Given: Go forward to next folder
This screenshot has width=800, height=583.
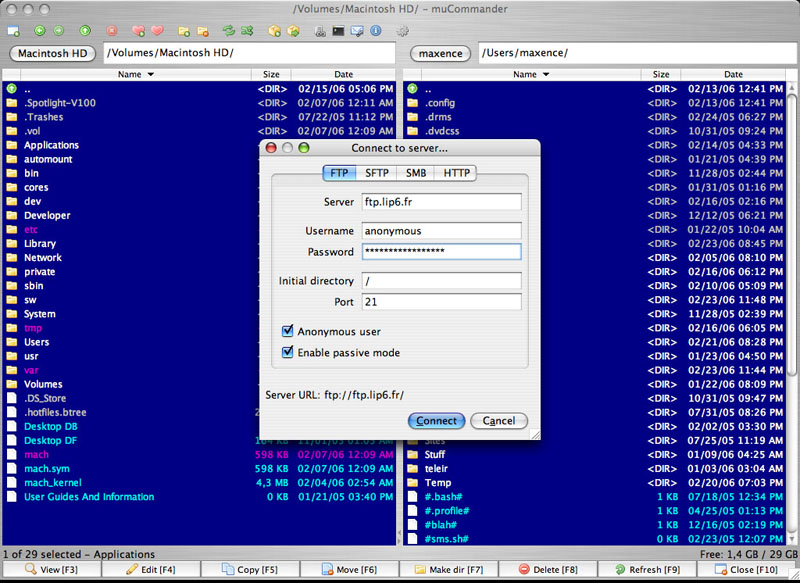Looking at the screenshot, I should 59,31.
